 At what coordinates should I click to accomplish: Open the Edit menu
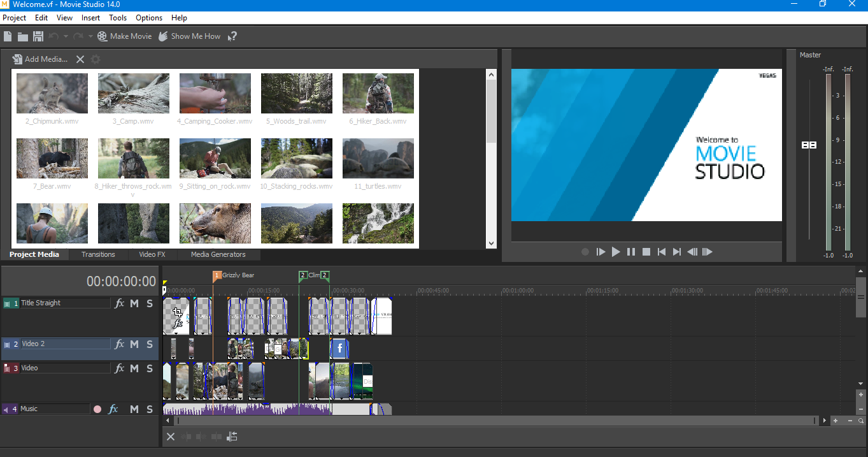tap(41, 18)
